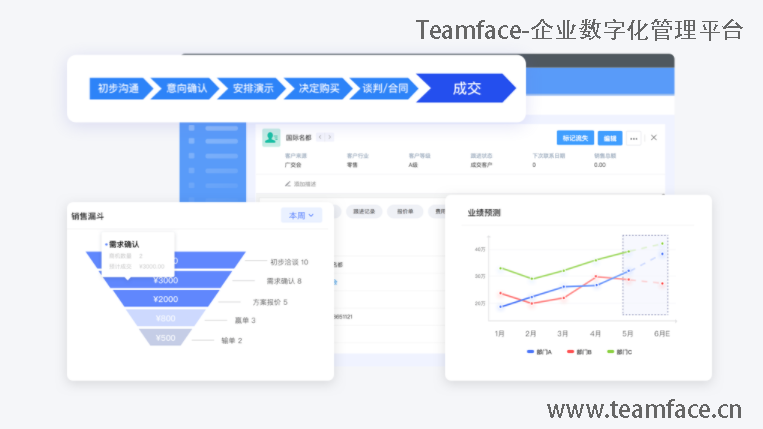763x429 pixels.
Task: Click the 国际名都 customer name
Action: coord(298,138)
